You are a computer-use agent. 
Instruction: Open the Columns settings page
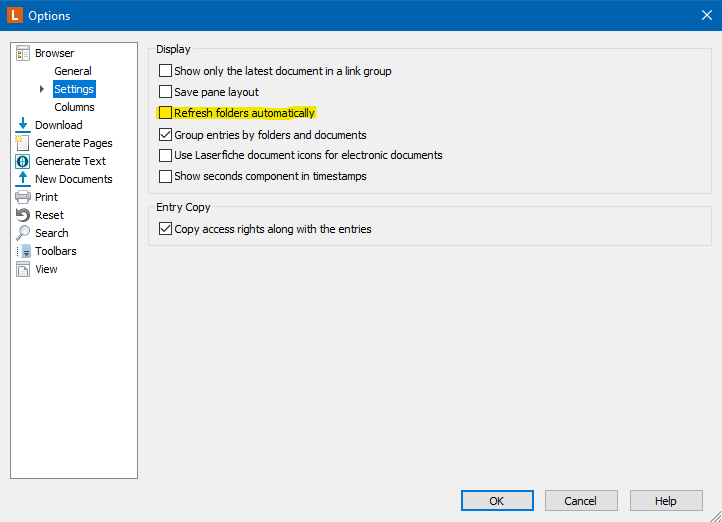click(74, 107)
